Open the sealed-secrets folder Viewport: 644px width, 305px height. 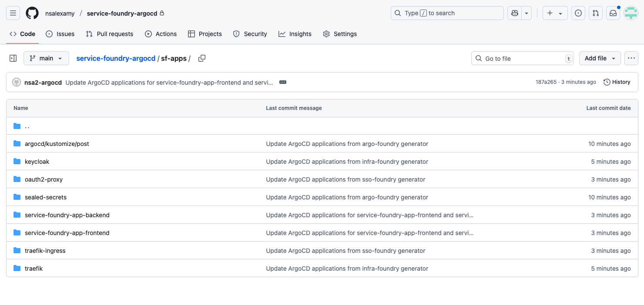(46, 197)
